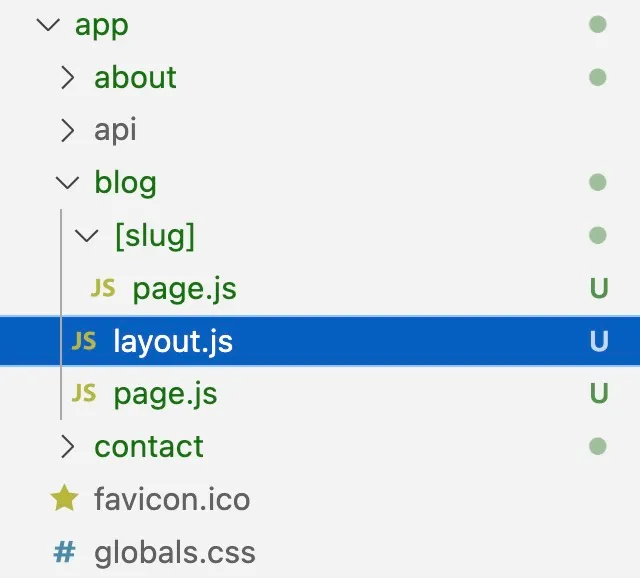
Task: Collapse the blog folder chevron
Action: [67, 183]
